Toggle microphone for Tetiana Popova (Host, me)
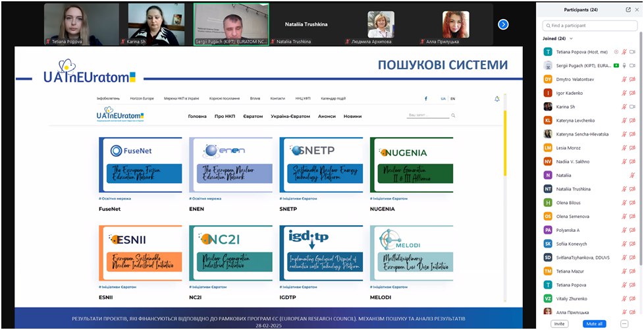 click(624, 52)
